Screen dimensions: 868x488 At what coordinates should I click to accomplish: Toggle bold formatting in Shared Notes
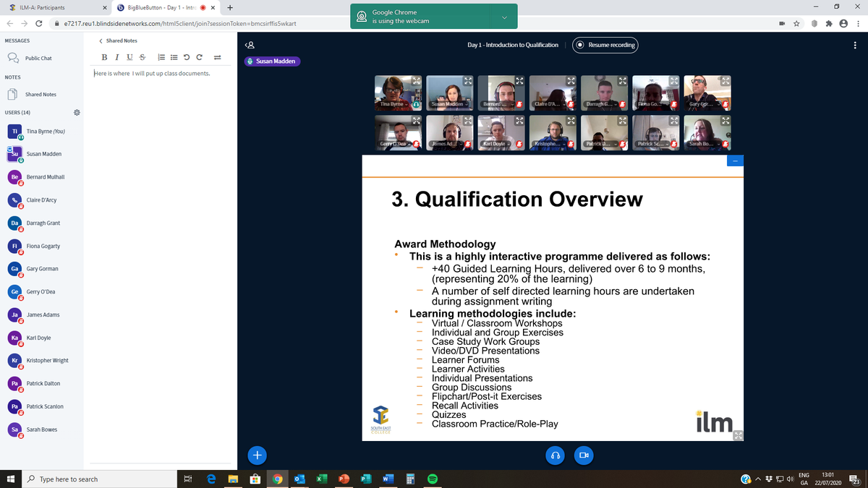104,57
